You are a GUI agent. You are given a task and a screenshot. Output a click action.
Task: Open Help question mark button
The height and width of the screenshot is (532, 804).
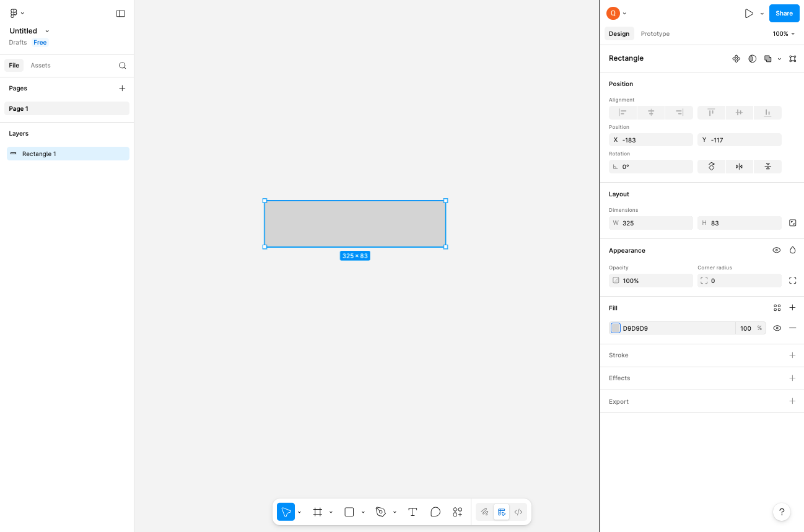click(x=782, y=512)
